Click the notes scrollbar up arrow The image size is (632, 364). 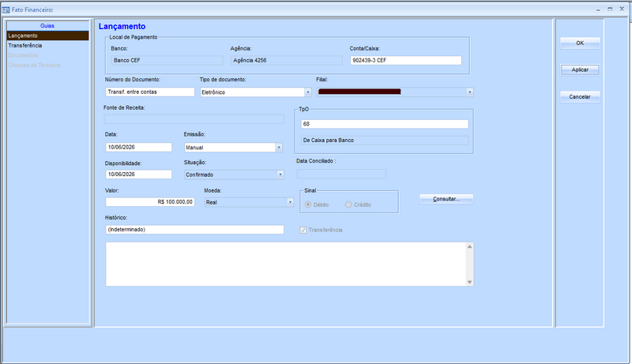tap(469, 246)
